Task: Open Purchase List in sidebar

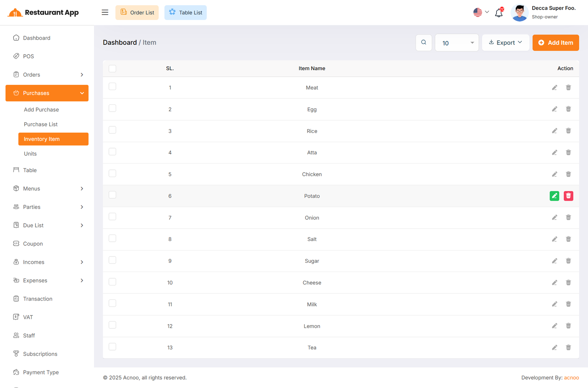Action: point(41,124)
